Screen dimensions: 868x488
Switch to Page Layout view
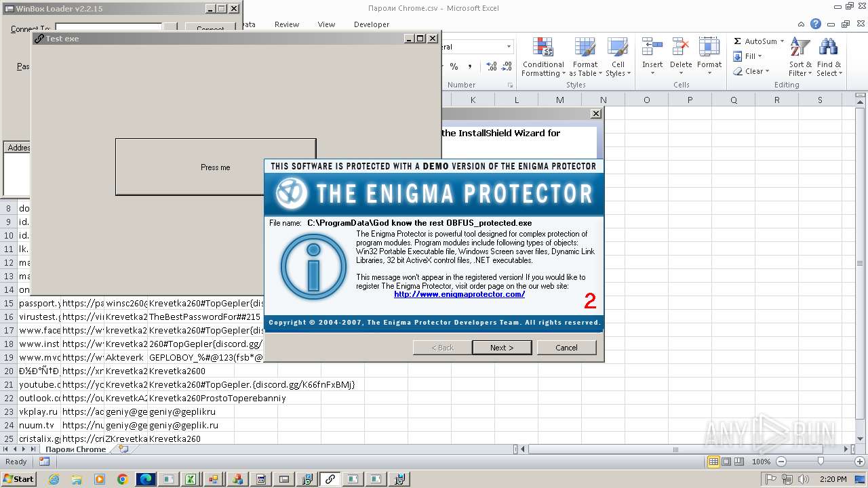tap(726, 462)
